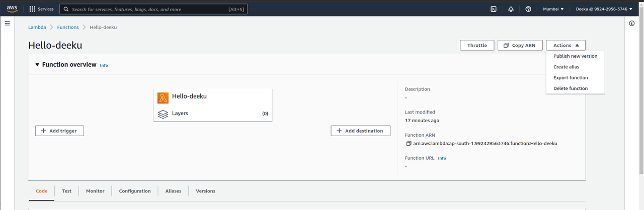The width and height of the screenshot is (644, 210).
Task: Open the hamburger side navigation menu
Action: click(8, 24)
